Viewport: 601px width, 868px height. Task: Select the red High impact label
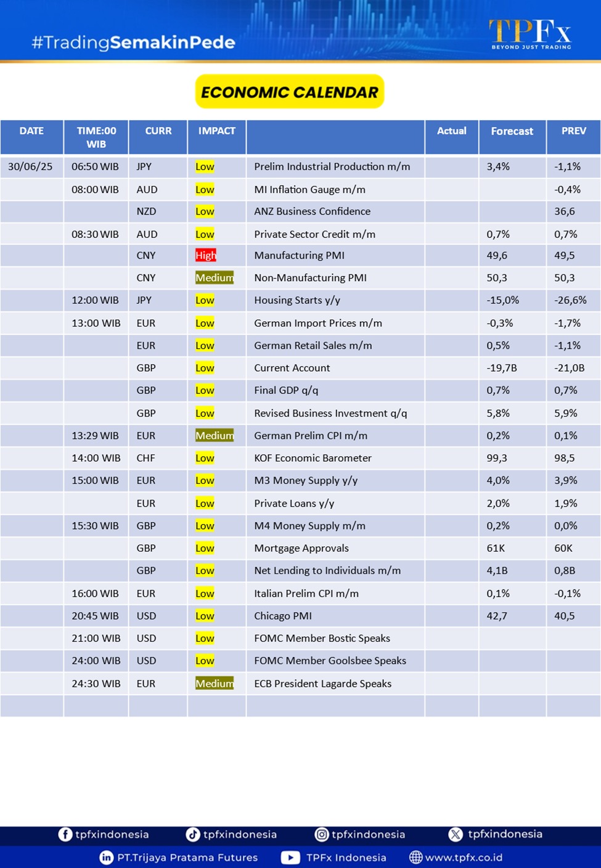205,256
